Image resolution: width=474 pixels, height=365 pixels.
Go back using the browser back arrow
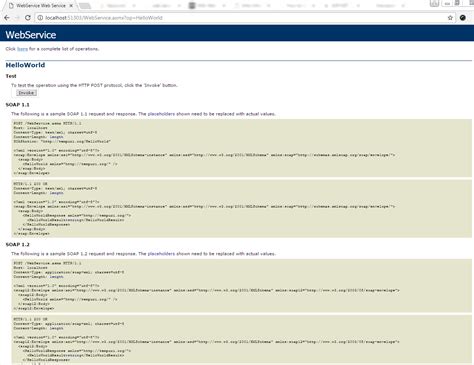(x=7, y=18)
